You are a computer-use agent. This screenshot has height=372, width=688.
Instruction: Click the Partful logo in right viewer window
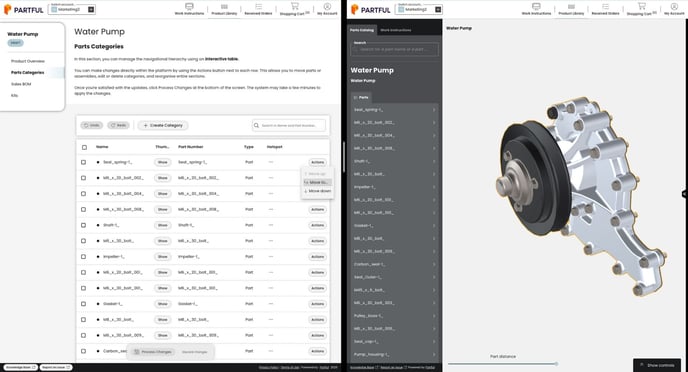(370, 9)
